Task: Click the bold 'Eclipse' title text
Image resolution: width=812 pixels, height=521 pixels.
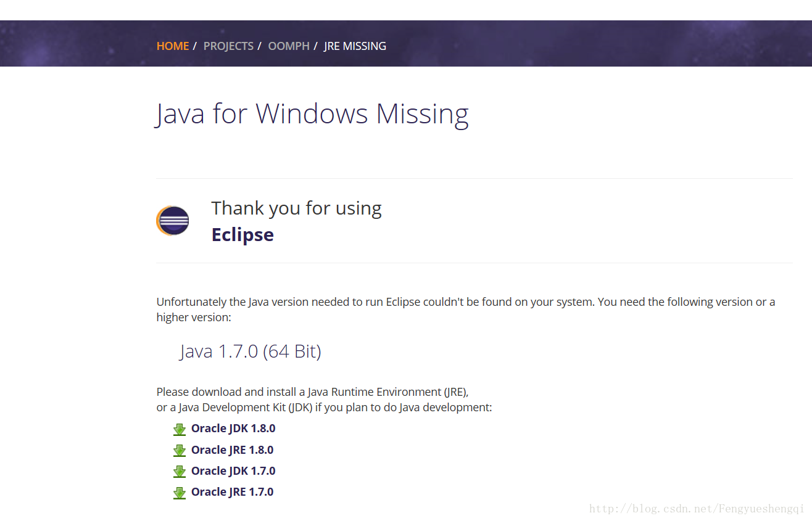Action: pos(242,235)
